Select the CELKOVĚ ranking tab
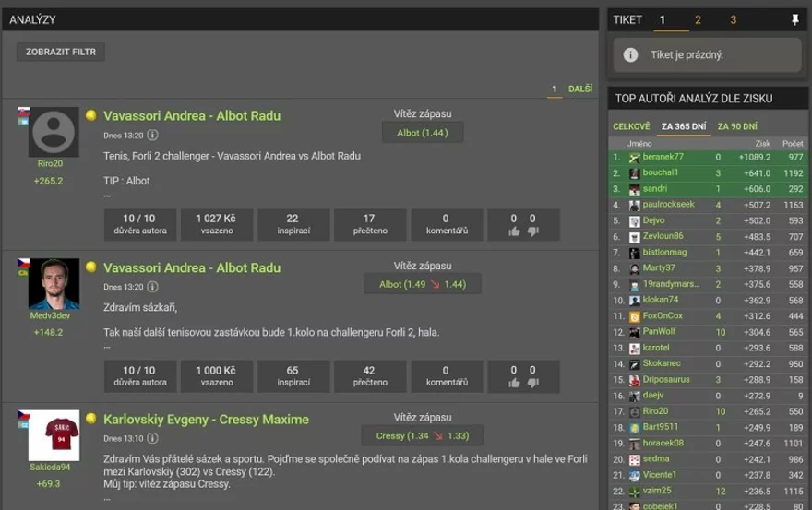This screenshot has width=812, height=510. tap(631, 126)
